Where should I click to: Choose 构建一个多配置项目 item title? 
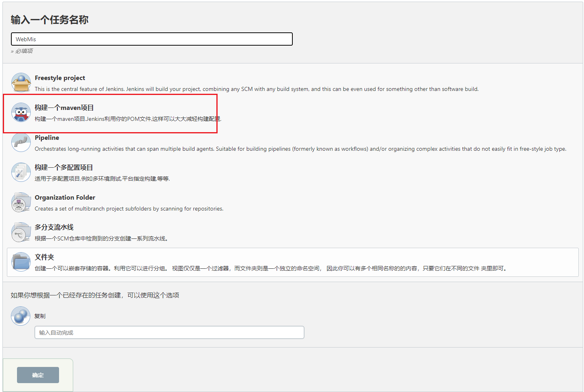click(64, 167)
